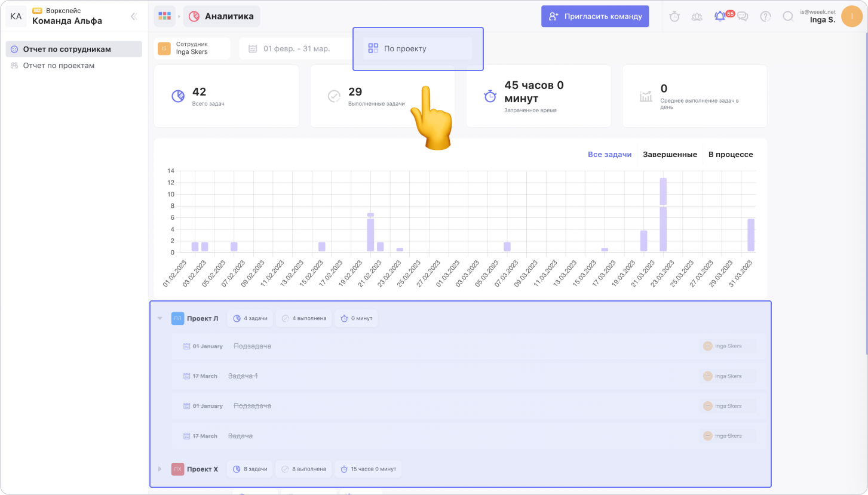Collapse the Проект Л group
Viewport: 868px width, 495px height.
point(160,318)
